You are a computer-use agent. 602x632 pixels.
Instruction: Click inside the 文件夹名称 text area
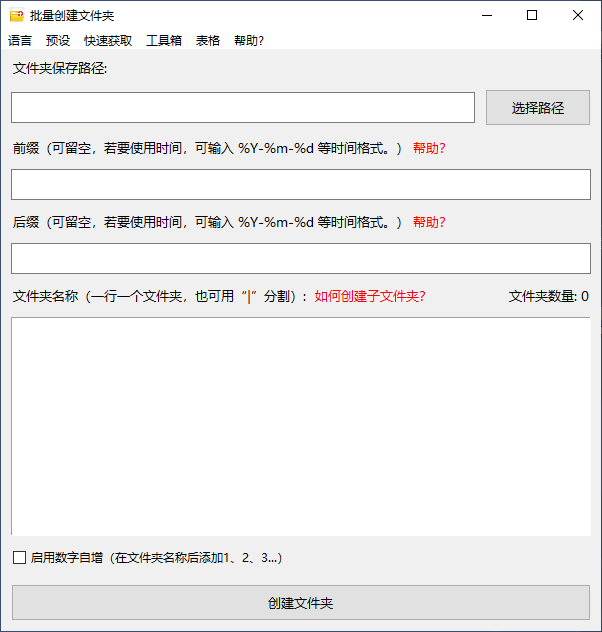[300, 425]
